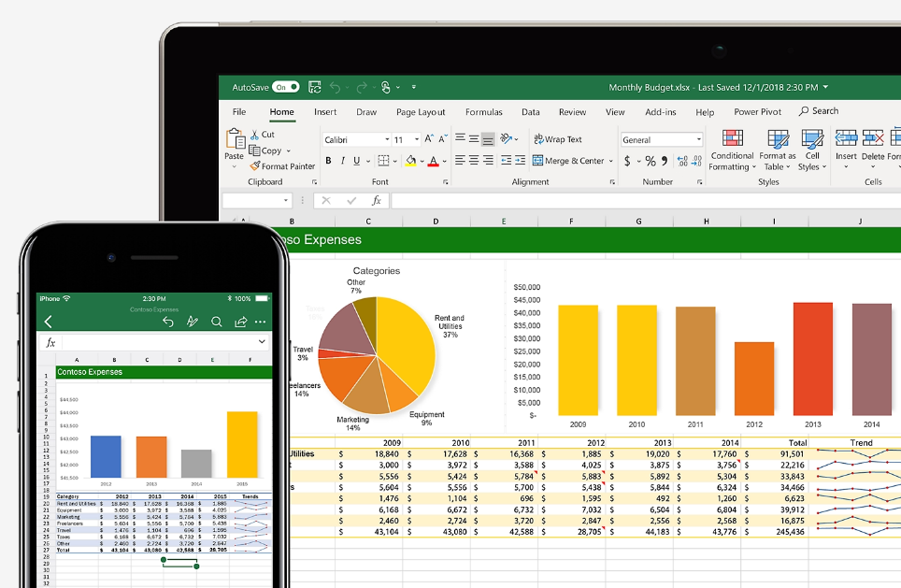This screenshot has height=588, width=901.
Task: Click the Percent Style icon
Action: click(x=651, y=161)
